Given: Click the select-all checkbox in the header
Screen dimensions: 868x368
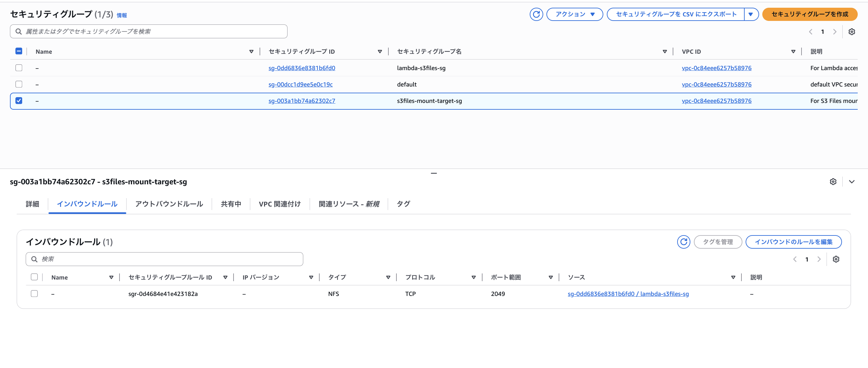Looking at the screenshot, I should [19, 51].
